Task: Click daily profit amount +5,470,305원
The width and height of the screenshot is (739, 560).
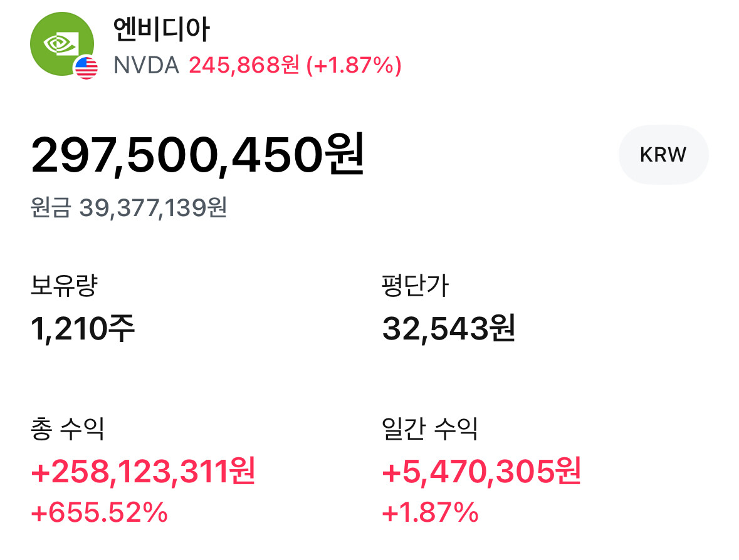Action: (x=481, y=471)
